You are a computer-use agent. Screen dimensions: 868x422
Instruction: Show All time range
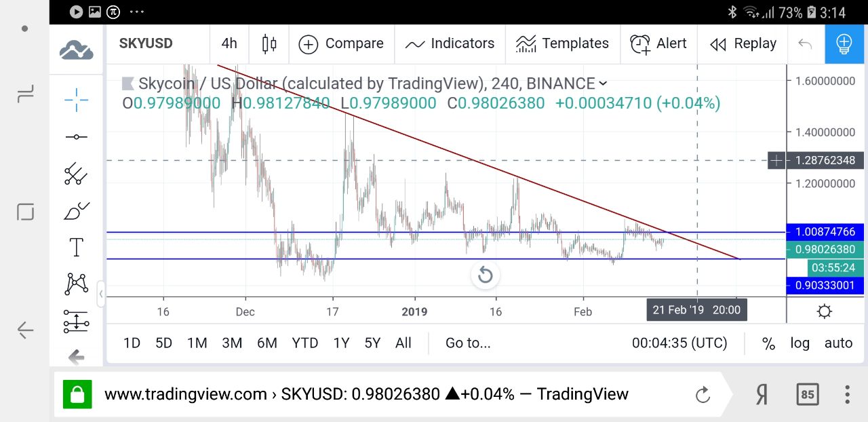click(403, 343)
